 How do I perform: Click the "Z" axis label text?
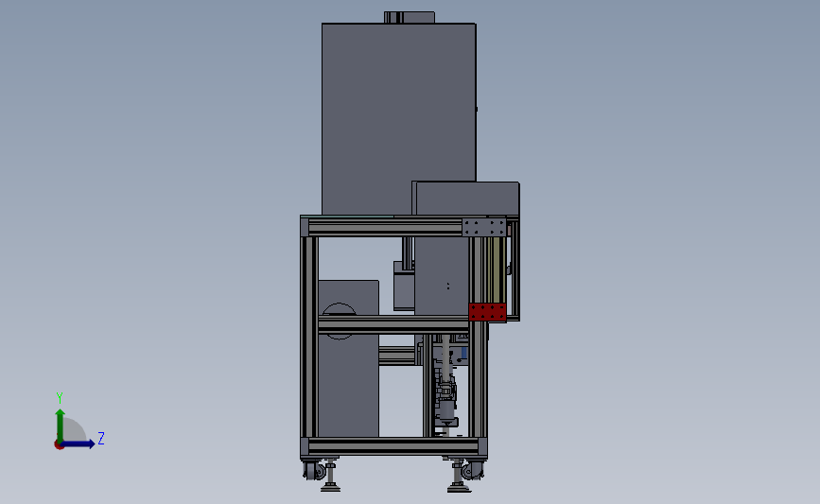[x=101, y=438]
